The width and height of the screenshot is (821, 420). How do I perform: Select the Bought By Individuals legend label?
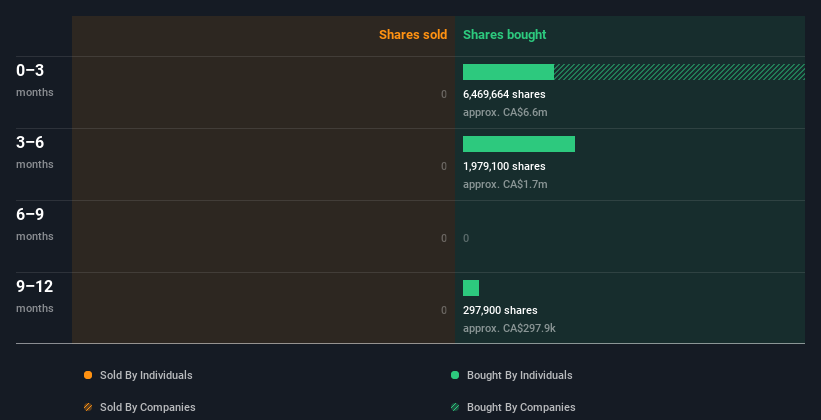[519, 375]
